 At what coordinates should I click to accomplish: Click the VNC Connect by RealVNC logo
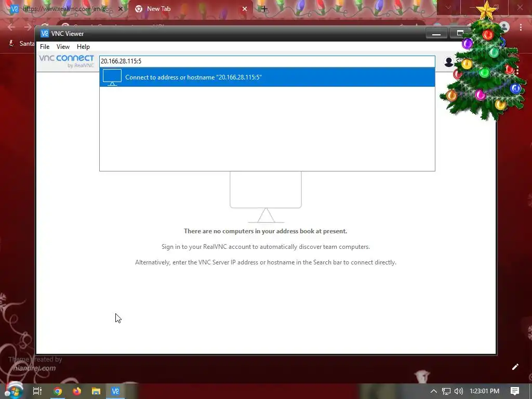pos(66,61)
